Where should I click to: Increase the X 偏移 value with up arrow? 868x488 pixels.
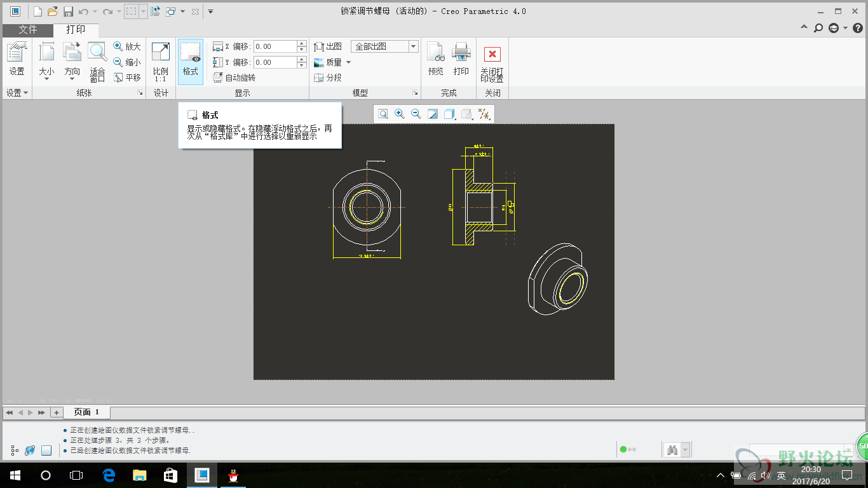coord(302,44)
